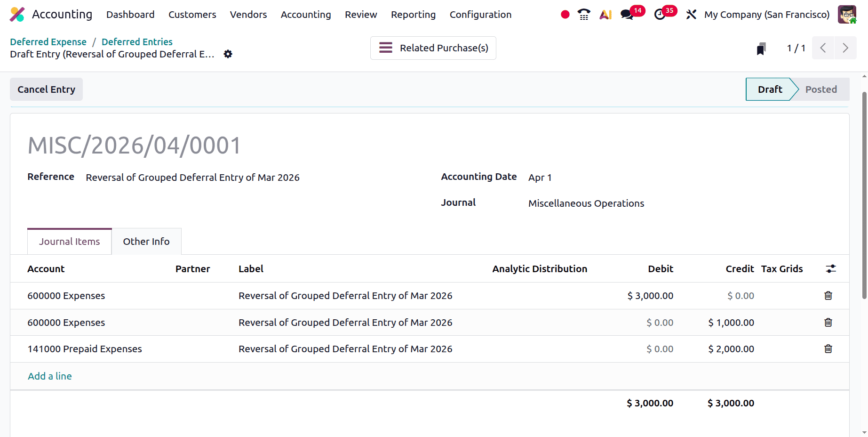Image resolution: width=868 pixels, height=437 pixels.
Task: Click the gear actions icon beside the entry title
Action: (228, 54)
